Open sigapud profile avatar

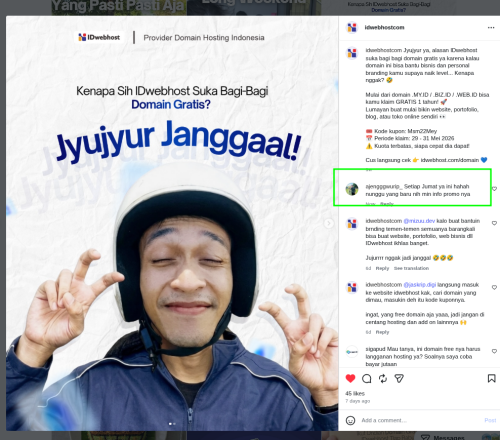[x=352, y=352]
